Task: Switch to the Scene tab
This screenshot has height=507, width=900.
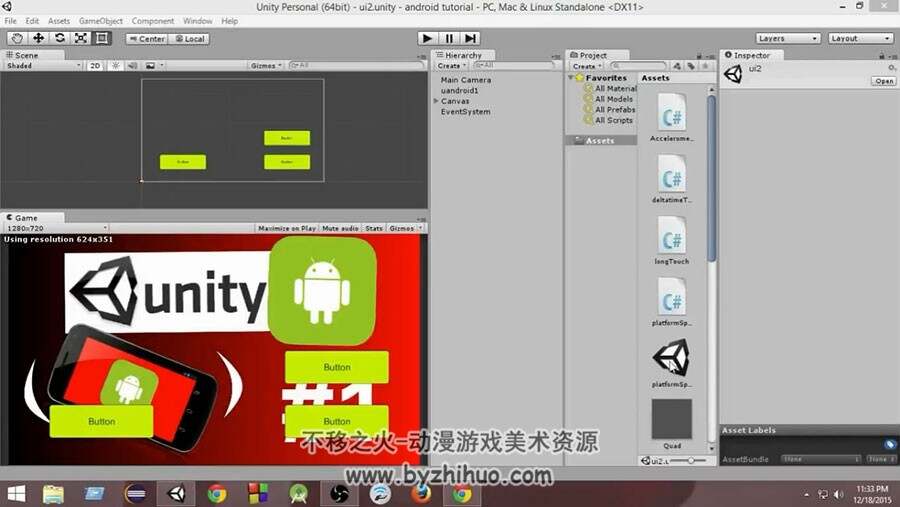Action: (x=33, y=55)
